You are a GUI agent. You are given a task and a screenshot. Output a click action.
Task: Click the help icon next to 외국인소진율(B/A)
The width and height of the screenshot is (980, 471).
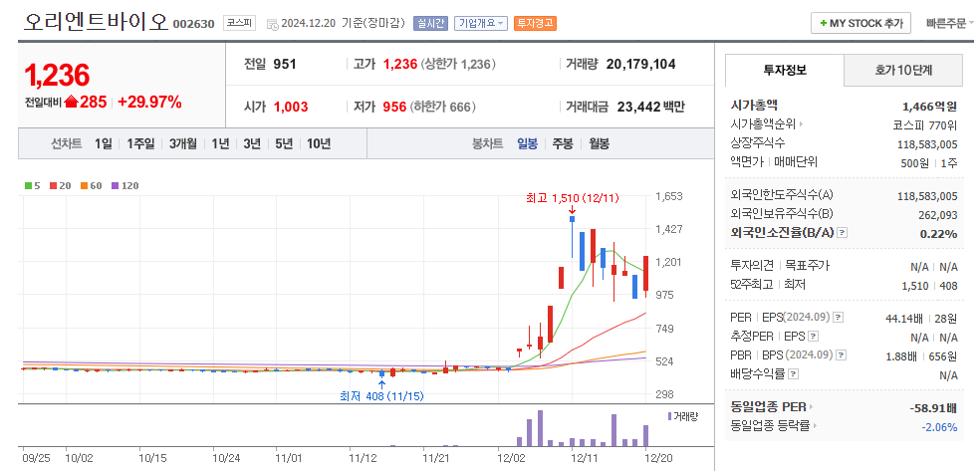(x=842, y=232)
